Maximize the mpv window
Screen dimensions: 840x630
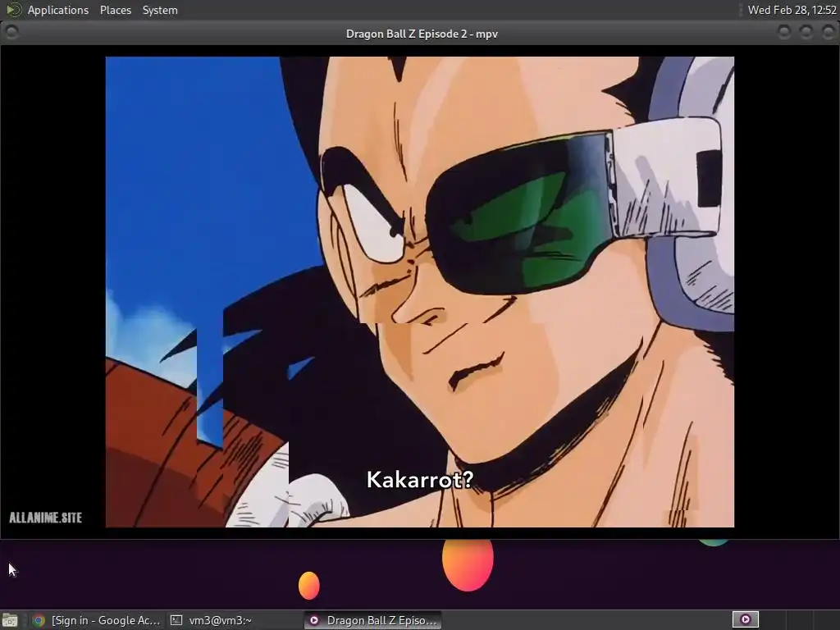806,33
